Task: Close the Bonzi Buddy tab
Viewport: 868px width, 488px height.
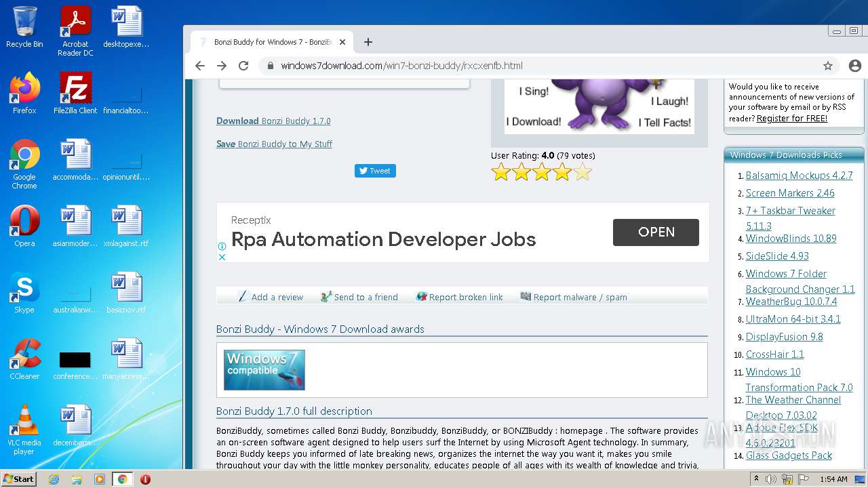Action: coord(342,42)
